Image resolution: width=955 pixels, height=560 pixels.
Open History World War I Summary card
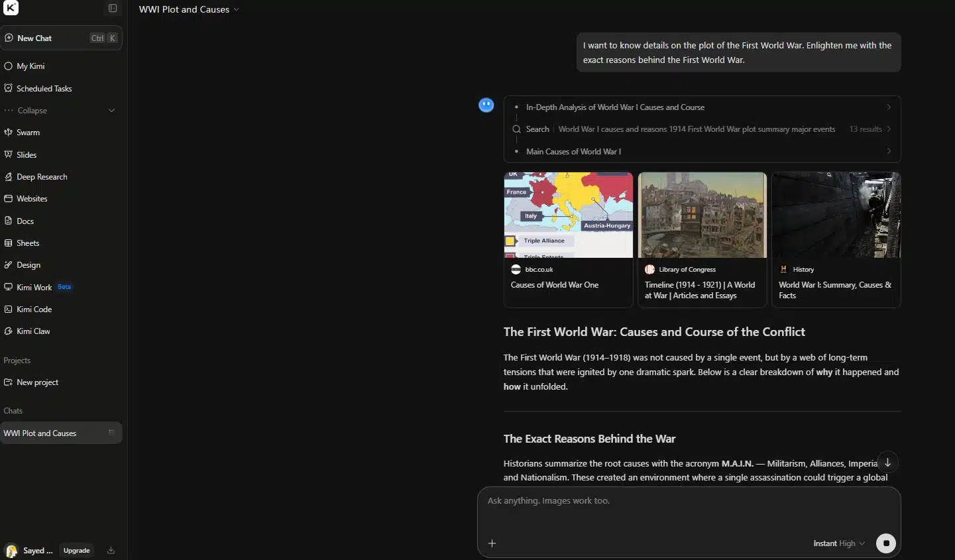point(836,240)
